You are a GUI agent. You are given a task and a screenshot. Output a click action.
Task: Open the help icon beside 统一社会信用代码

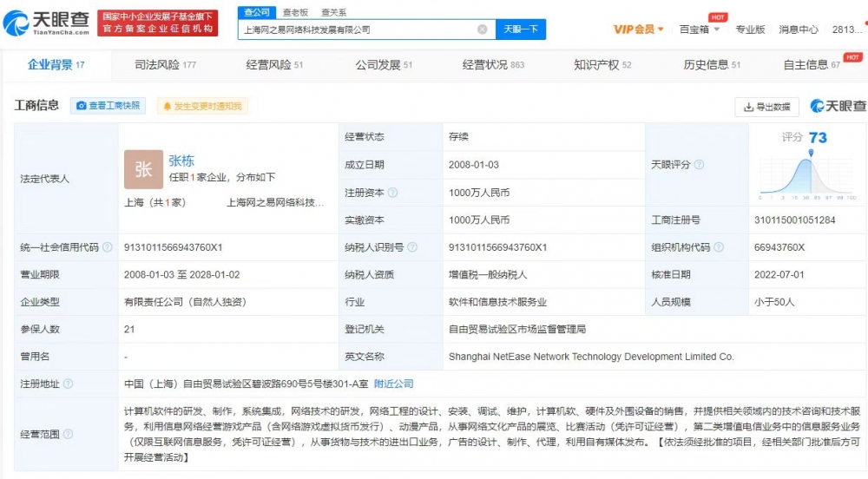108,247
